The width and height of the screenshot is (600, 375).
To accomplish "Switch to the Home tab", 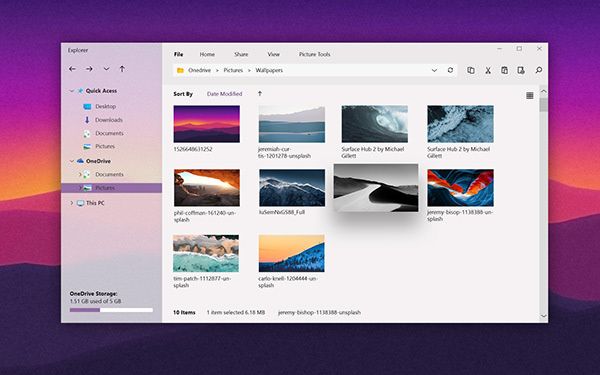I will click(207, 54).
